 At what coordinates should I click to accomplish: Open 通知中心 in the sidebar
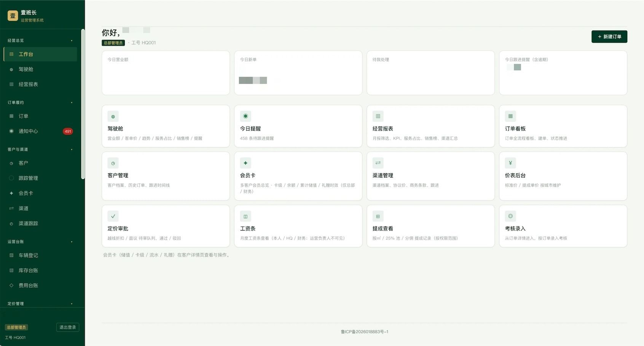pyautogui.click(x=40, y=131)
